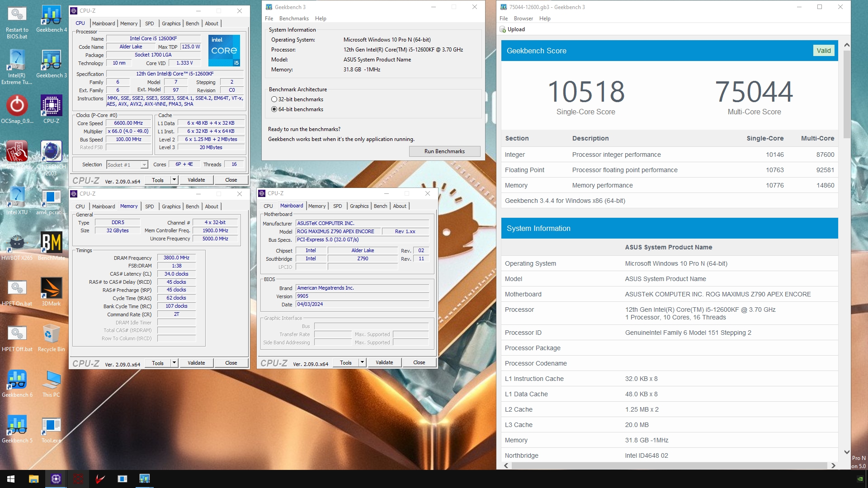This screenshot has height=488, width=868.
Task: Open Tool.exe desktop icon
Action: tap(51, 429)
